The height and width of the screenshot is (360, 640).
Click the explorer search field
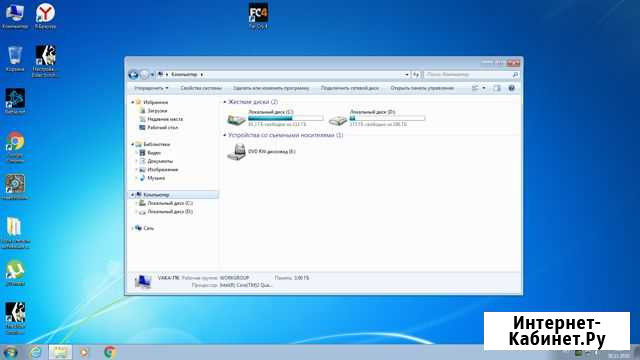click(471, 75)
